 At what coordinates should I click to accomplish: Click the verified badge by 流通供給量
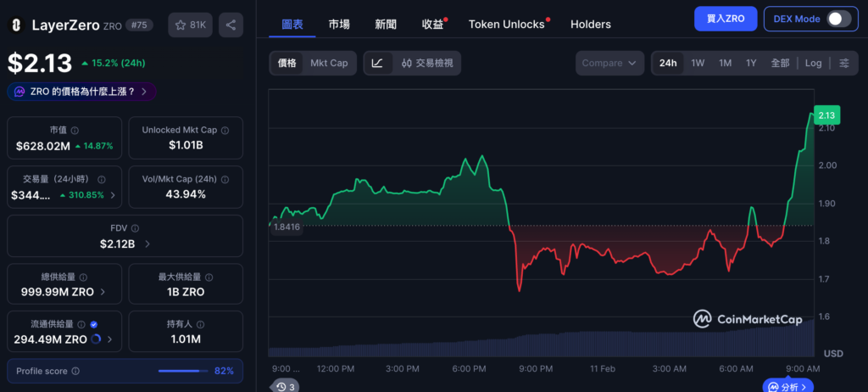[x=93, y=324]
